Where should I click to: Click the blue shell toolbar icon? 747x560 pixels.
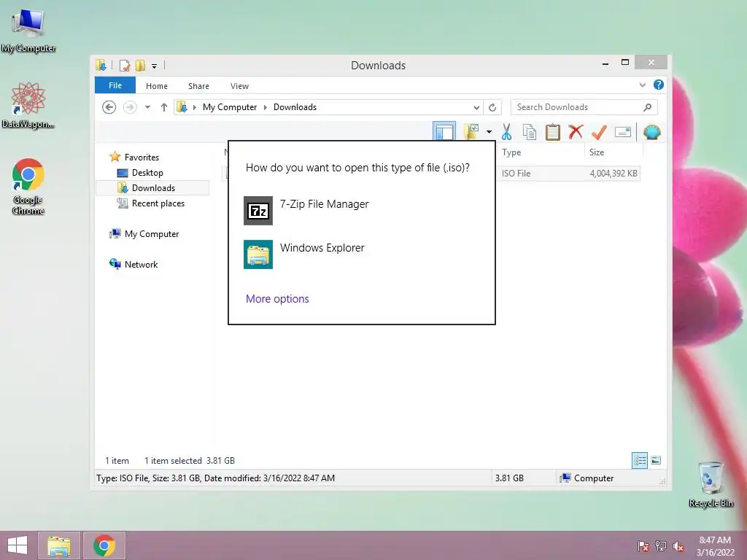tap(651, 132)
